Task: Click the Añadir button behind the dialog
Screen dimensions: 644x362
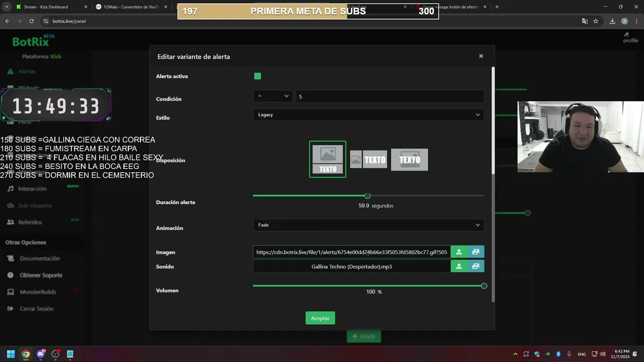Action: [364, 336]
